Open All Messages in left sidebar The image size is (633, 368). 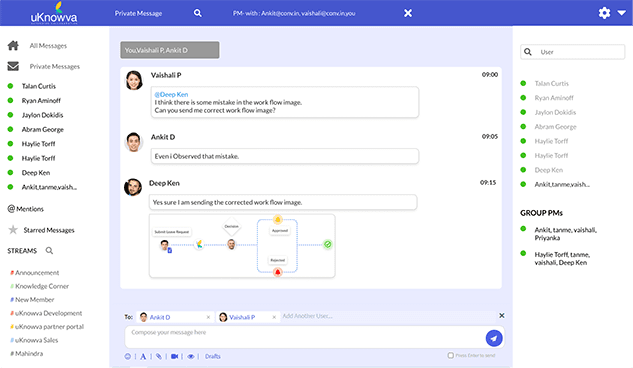[x=48, y=46]
